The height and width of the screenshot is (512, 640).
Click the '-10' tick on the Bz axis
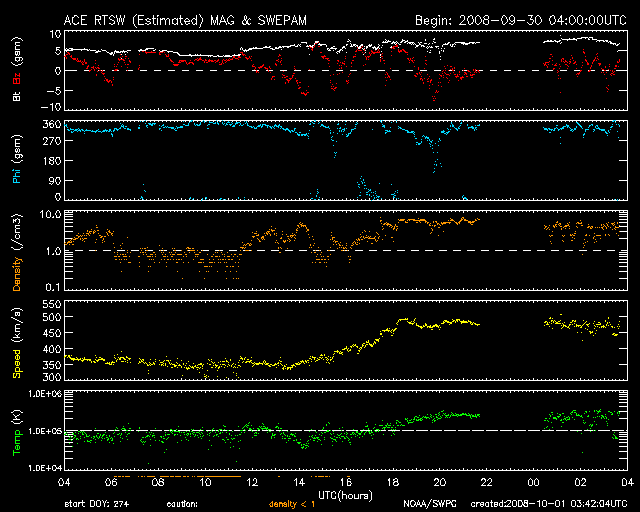pyautogui.click(x=51, y=107)
